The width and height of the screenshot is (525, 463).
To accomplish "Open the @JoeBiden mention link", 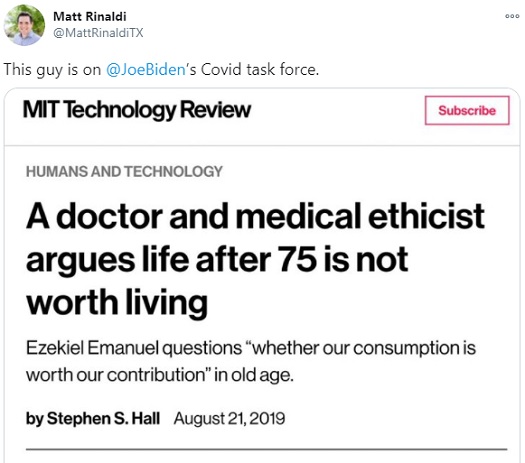I will coord(146,69).
